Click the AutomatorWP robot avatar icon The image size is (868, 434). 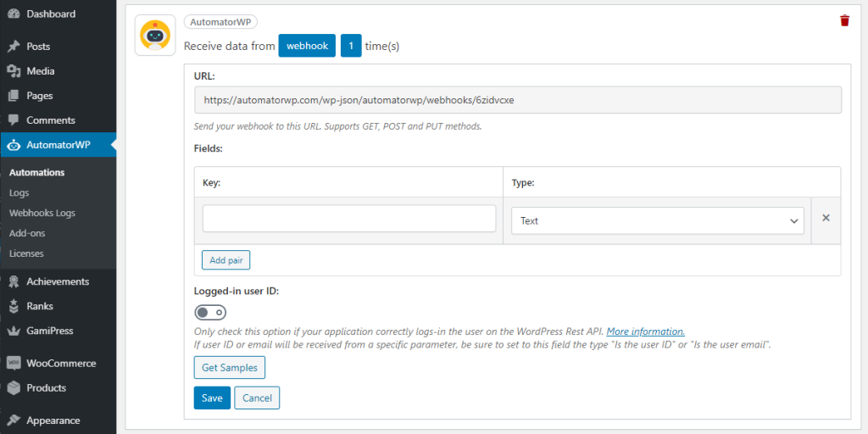click(x=155, y=35)
